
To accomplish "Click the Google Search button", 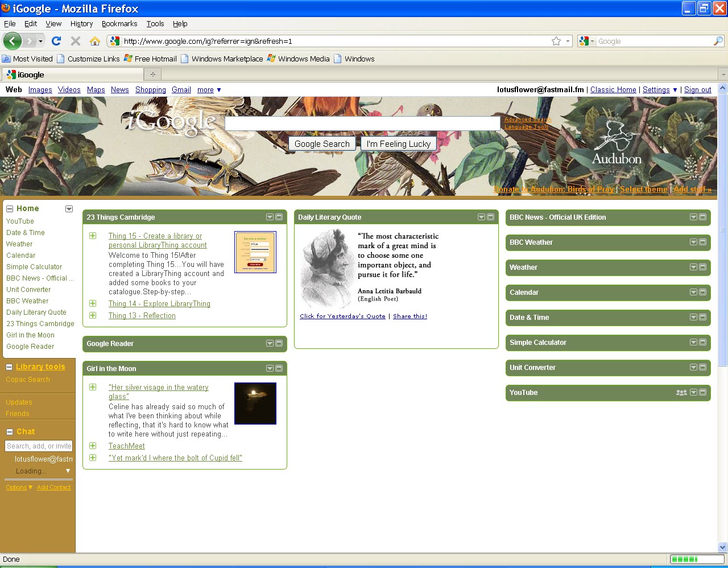I will click(322, 144).
